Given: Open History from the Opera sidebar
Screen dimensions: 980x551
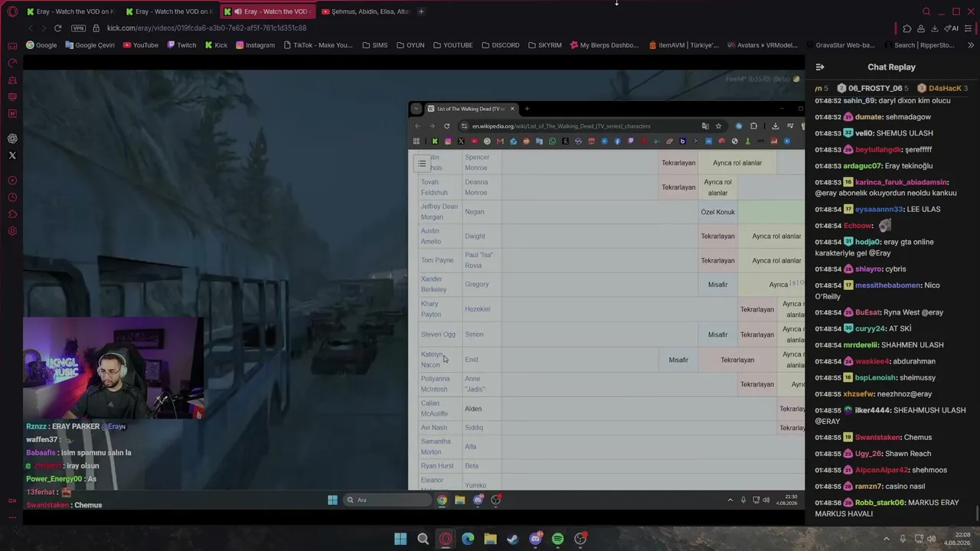Looking at the screenshot, I should coord(12,197).
